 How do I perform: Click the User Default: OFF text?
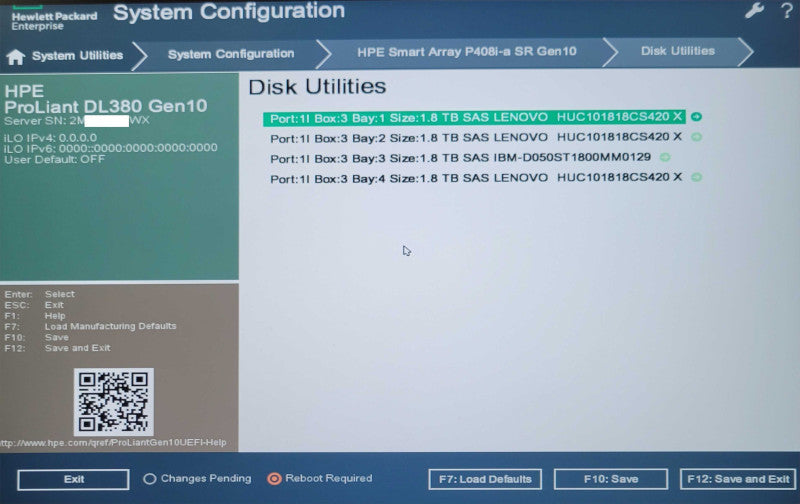55,159
